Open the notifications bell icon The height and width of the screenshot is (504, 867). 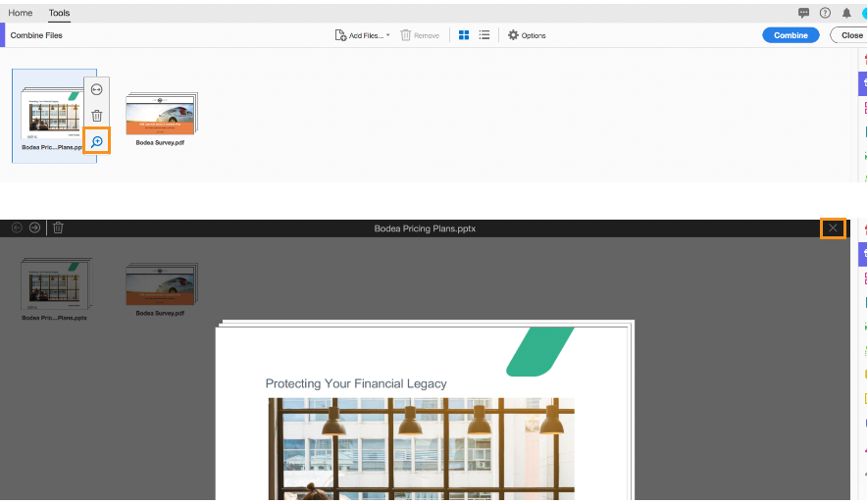846,13
